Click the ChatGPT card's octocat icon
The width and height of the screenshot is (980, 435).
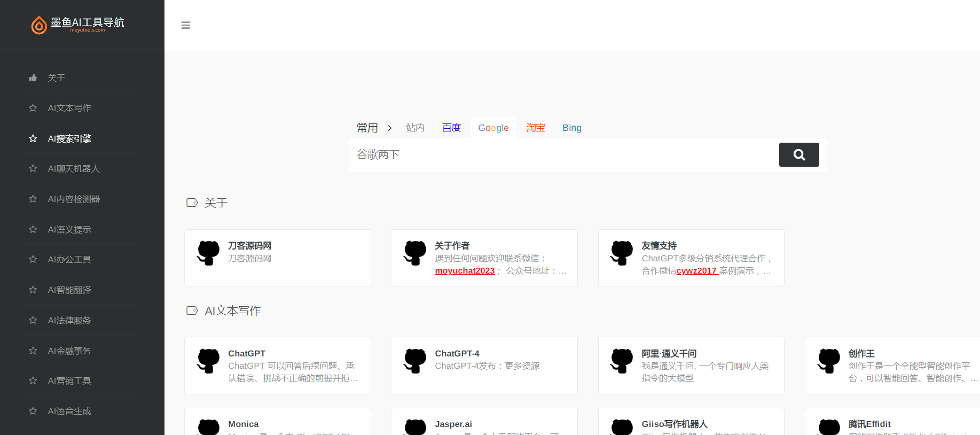(208, 360)
